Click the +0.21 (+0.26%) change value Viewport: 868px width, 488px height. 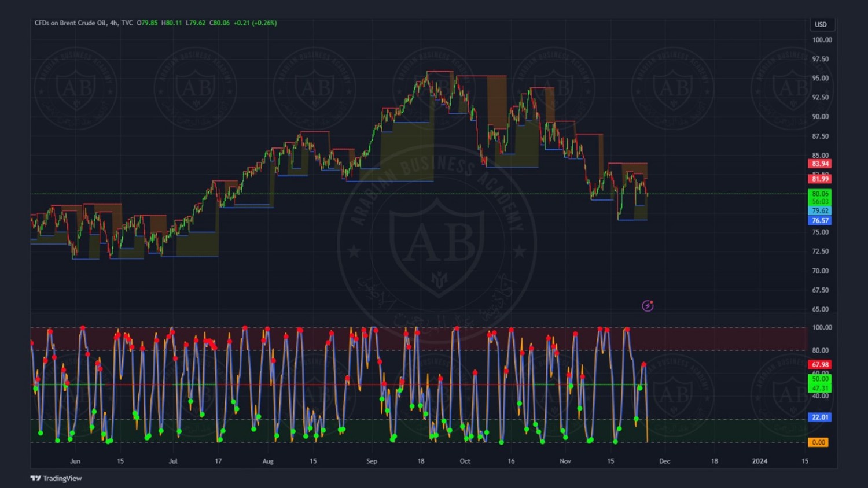255,23
